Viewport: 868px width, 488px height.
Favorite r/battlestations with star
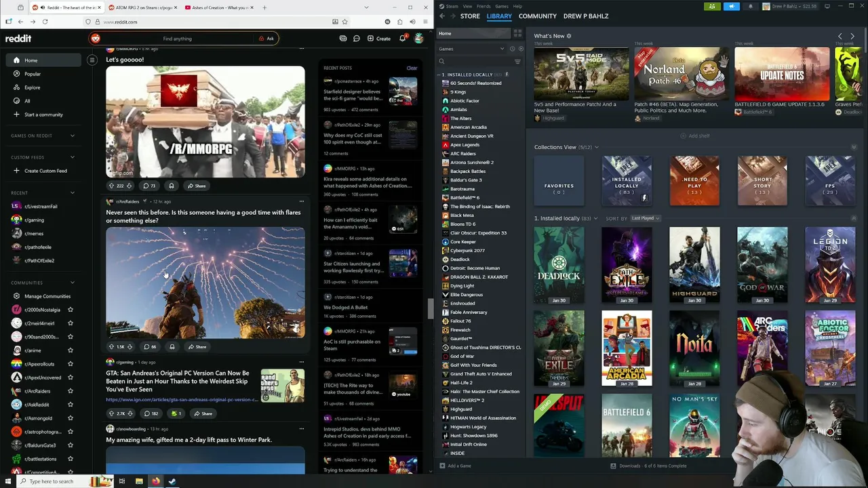click(70, 459)
